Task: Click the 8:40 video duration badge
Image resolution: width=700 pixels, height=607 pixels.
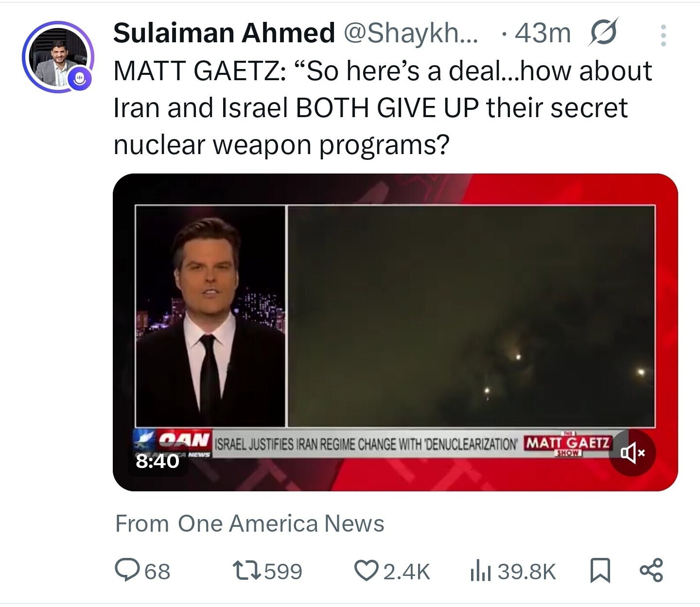Action: click(157, 460)
